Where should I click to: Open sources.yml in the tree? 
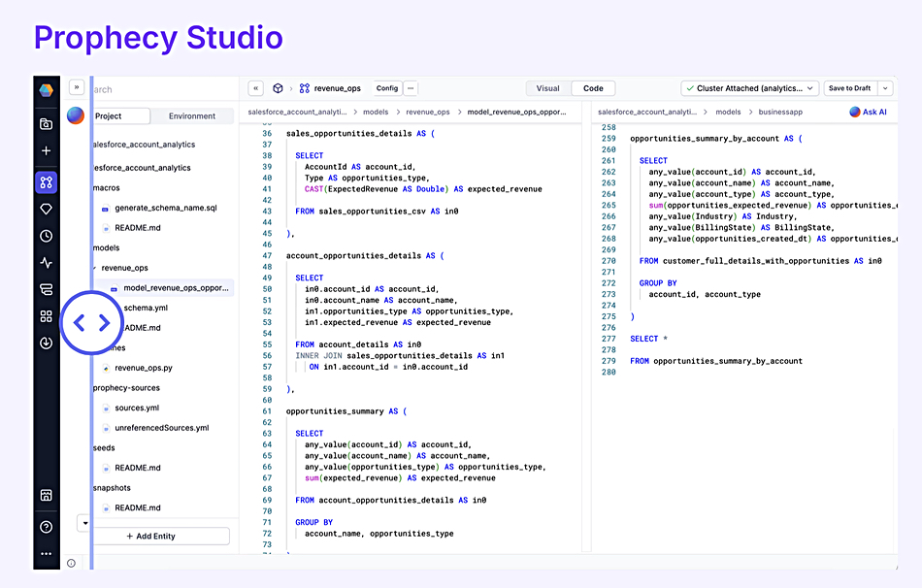tap(137, 408)
